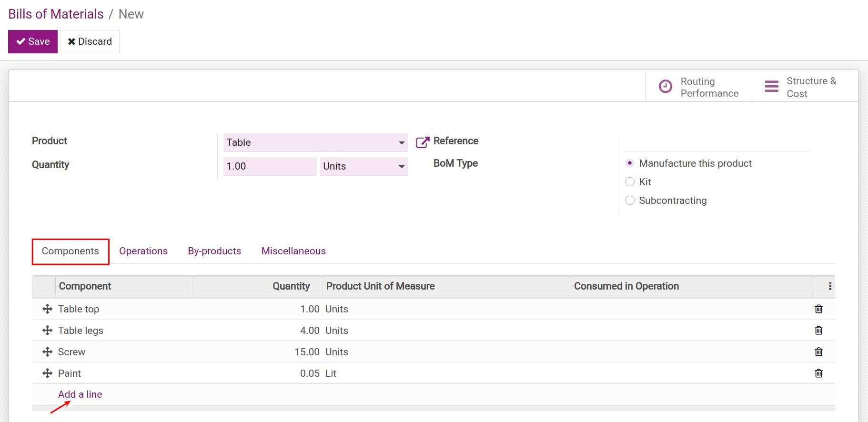Viewport: 868px width, 422px height.
Task: Open the Product dropdown showing Table
Action: coord(315,142)
